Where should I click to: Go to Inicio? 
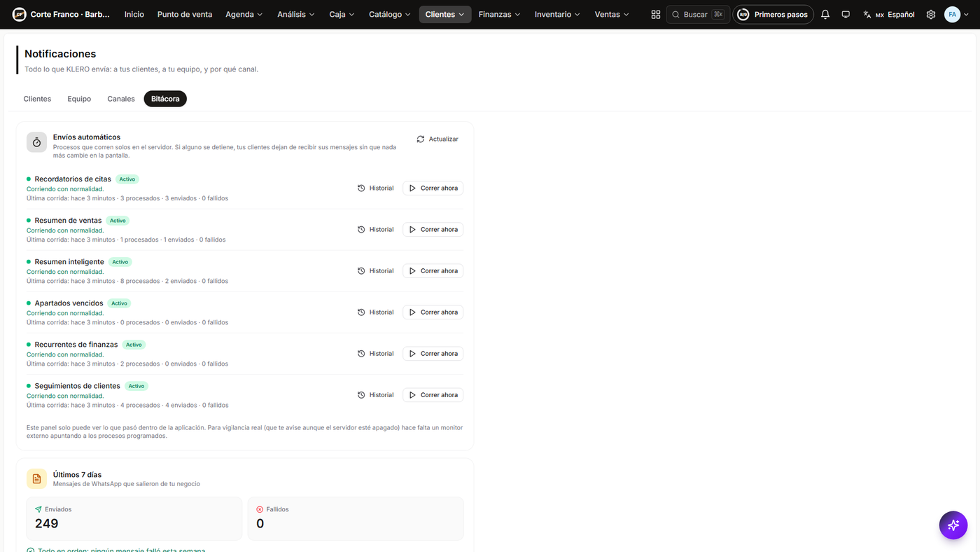[x=134, y=14]
